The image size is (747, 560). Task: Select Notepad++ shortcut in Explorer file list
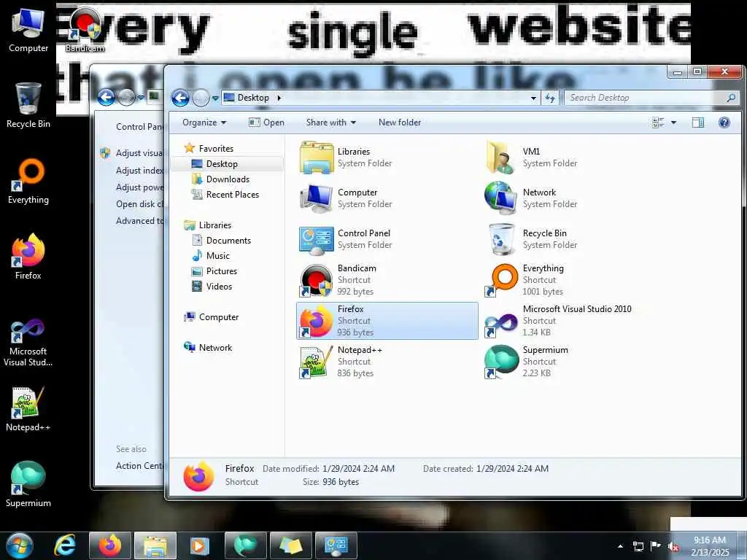315,362
